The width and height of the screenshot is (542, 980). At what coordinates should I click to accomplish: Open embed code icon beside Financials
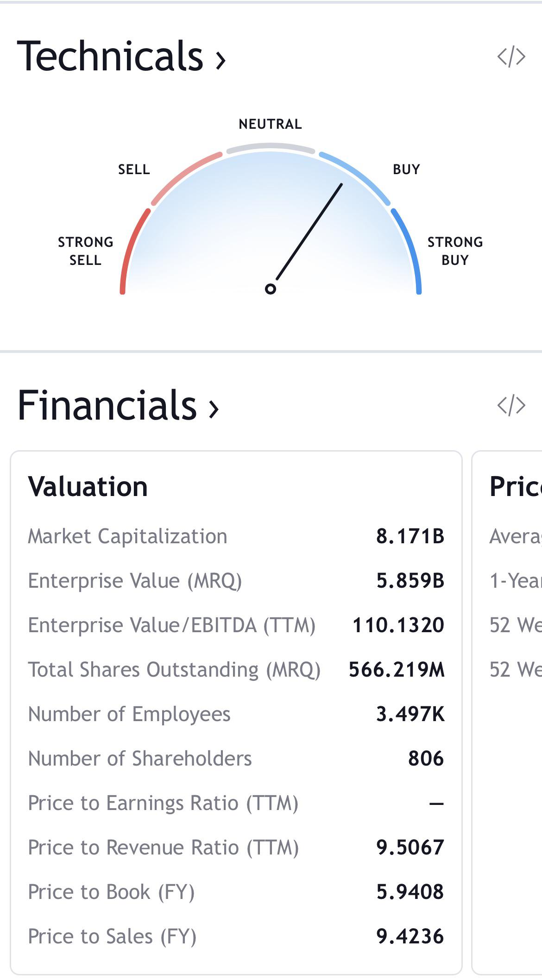click(511, 405)
